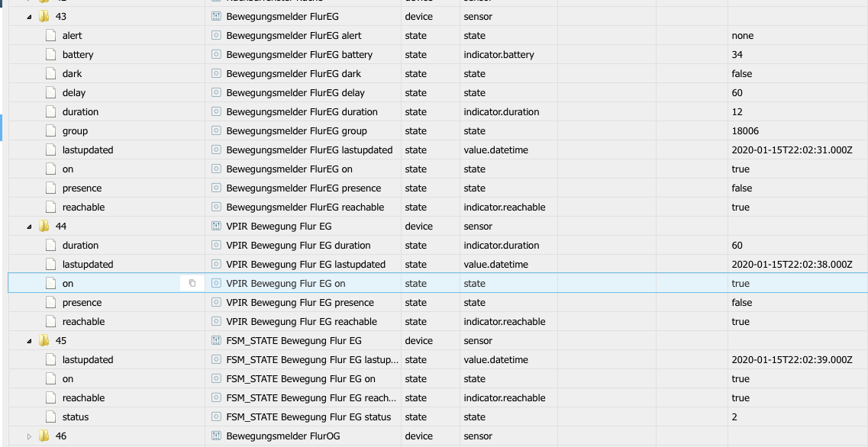Select the battery state in the tree
The height and width of the screenshot is (447, 868).
point(78,55)
